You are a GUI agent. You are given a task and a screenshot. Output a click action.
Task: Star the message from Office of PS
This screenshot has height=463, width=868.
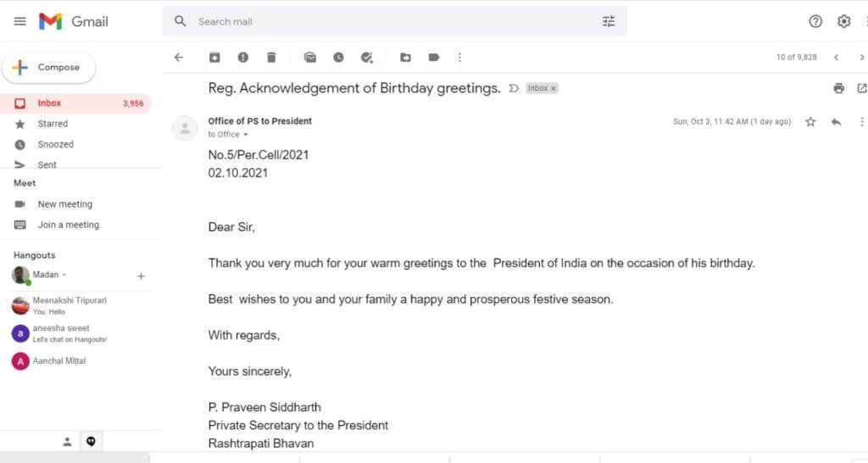[810, 122]
